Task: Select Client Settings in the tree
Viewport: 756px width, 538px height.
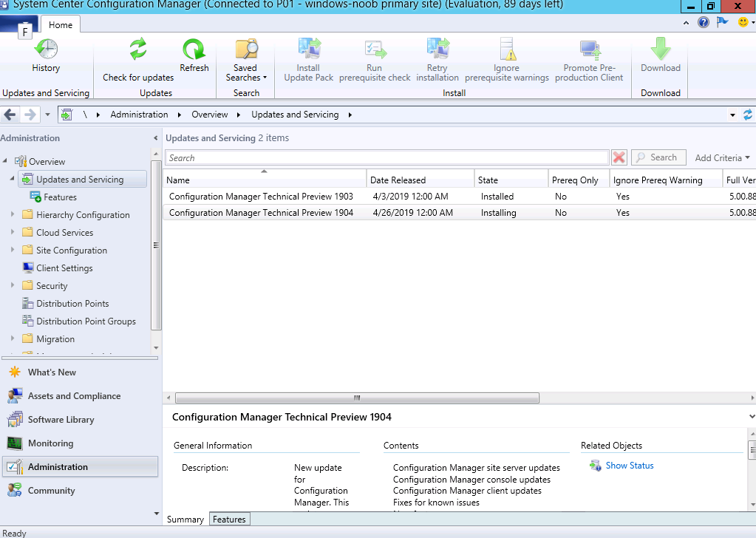Action: (64, 268)
